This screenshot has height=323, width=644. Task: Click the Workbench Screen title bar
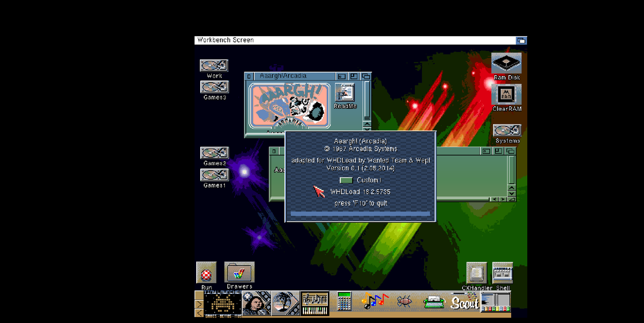[x=355, y=40]
